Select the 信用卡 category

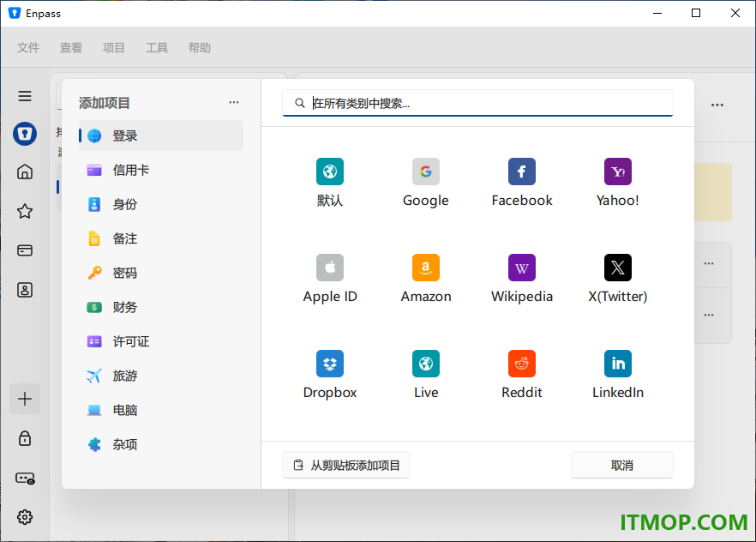[161, 170]
